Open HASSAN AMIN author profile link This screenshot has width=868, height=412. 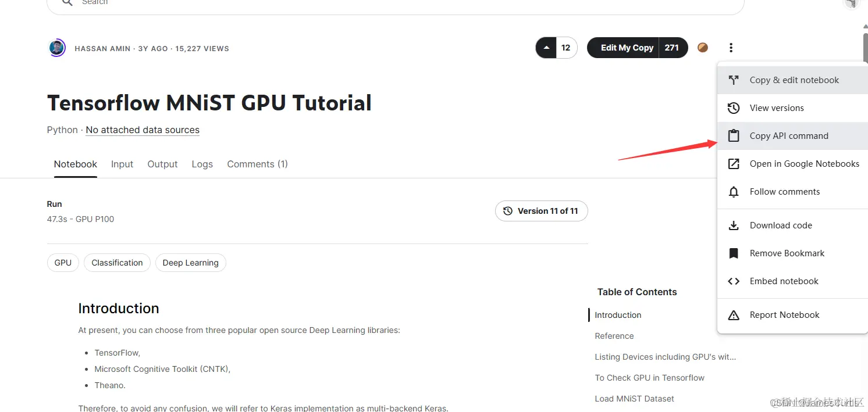[102, 49]
